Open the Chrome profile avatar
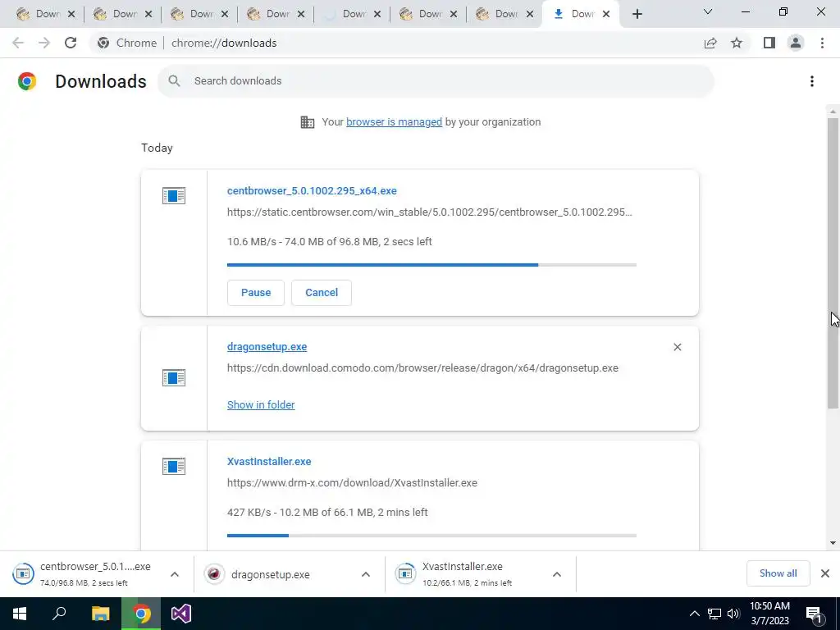This screenshot has width=840, height=630. [x=796, y=43]
